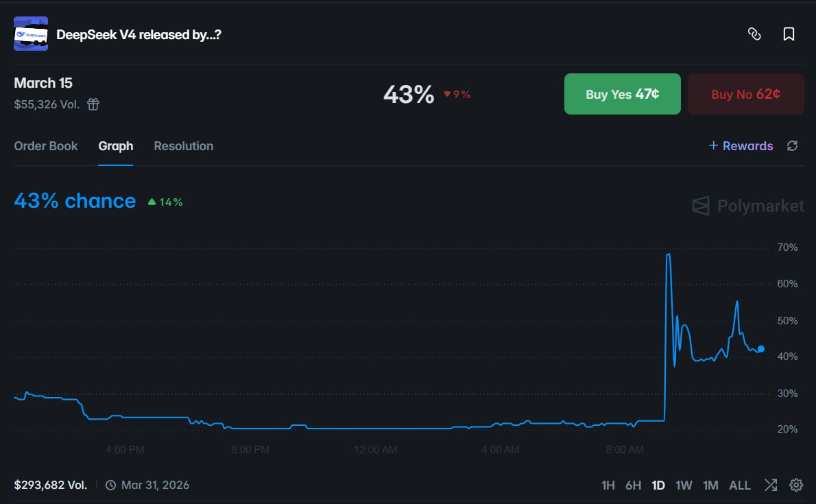This screenshot has height=504, width=816.
Task: Click the latest price point on chart
Action: pos(760,350)
